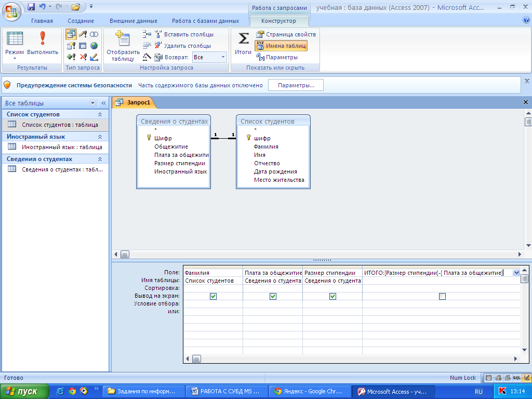
Task: Choose the Union query icon
Action: pos(94,34)
